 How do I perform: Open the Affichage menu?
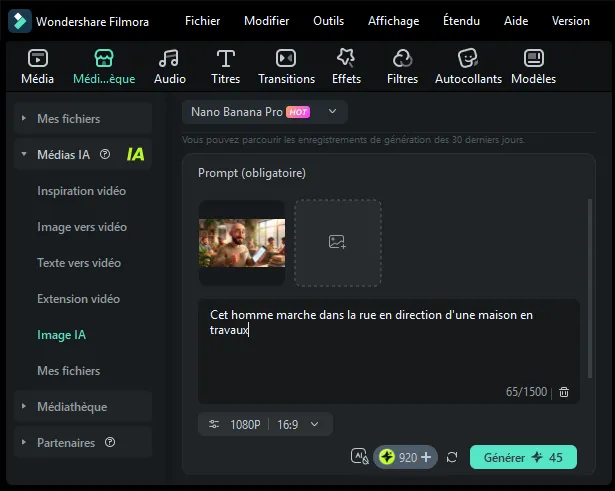coord(393,21)
